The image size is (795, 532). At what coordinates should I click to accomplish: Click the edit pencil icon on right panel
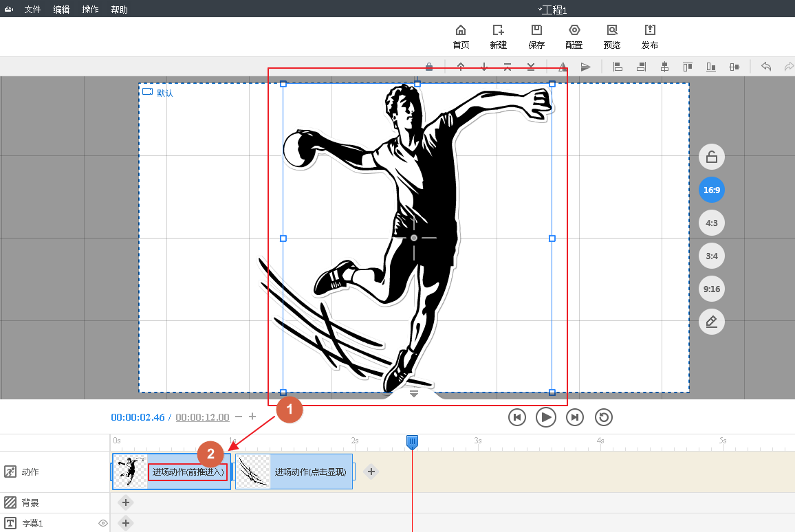point(712,322)
